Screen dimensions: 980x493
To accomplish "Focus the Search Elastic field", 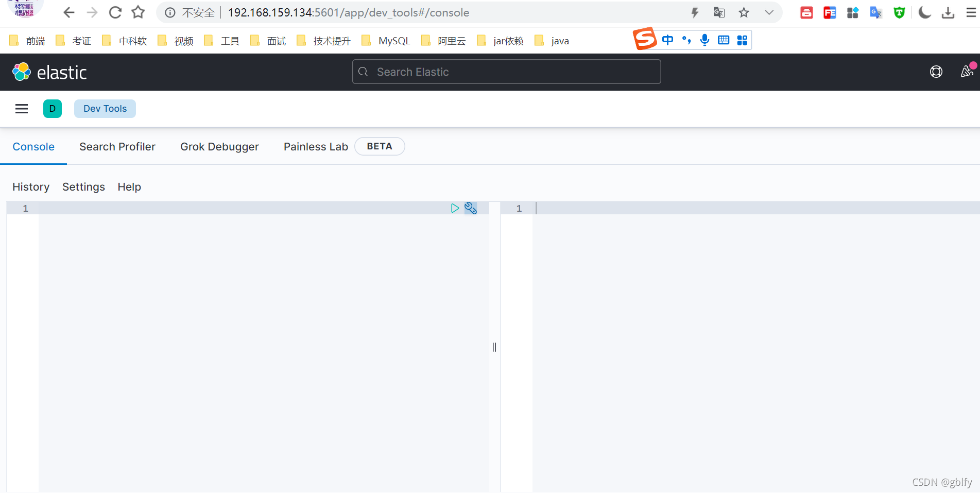I will tap(506, 72).
